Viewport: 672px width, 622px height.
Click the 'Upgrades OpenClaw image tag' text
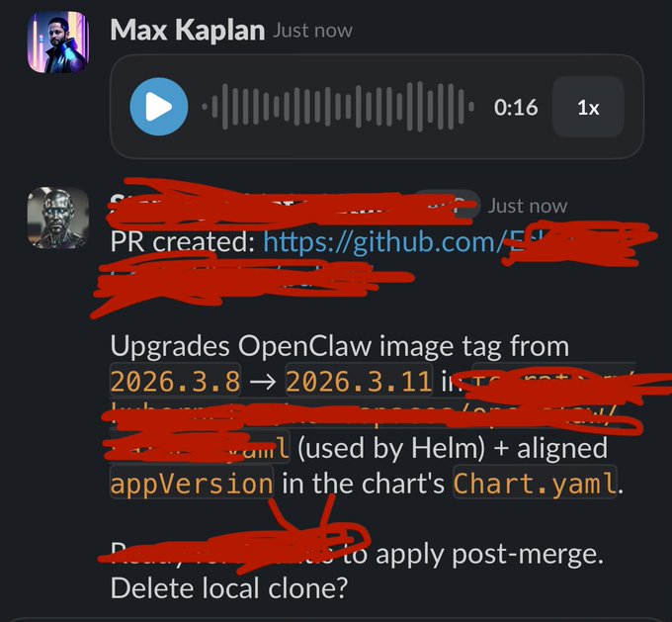point(306,347)
